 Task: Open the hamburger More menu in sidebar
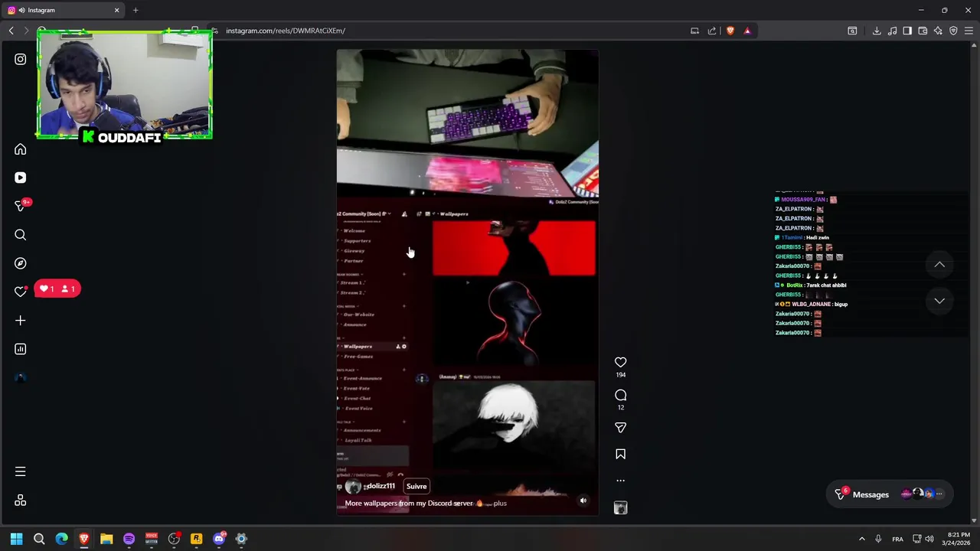21,471
